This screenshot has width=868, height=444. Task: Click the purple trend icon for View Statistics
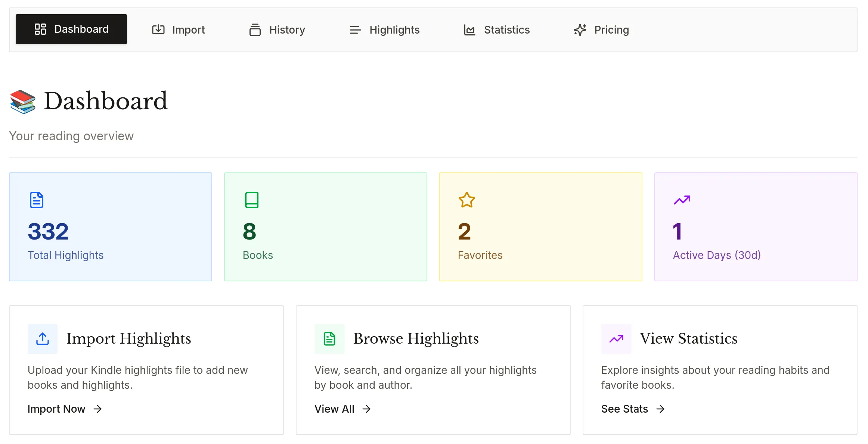(x=616, y=339)
